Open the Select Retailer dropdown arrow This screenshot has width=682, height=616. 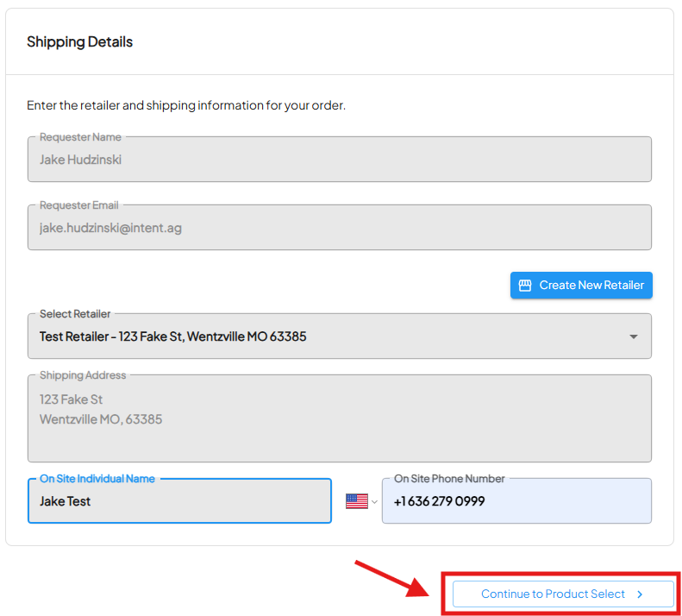[x=633, y=336]
